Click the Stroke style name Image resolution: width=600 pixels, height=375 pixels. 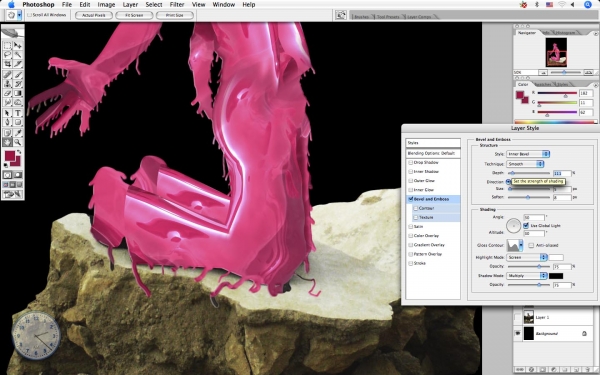[419, 263]
